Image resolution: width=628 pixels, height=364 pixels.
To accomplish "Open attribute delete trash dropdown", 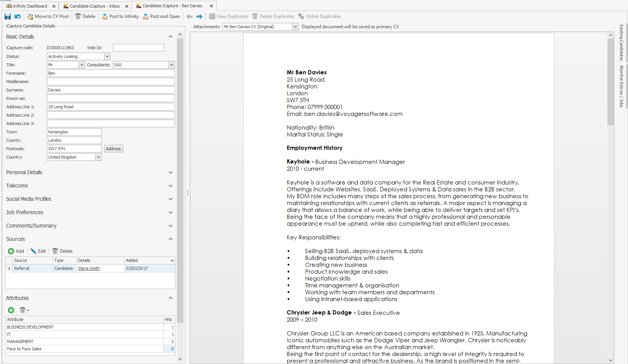I will pos(24,310).
